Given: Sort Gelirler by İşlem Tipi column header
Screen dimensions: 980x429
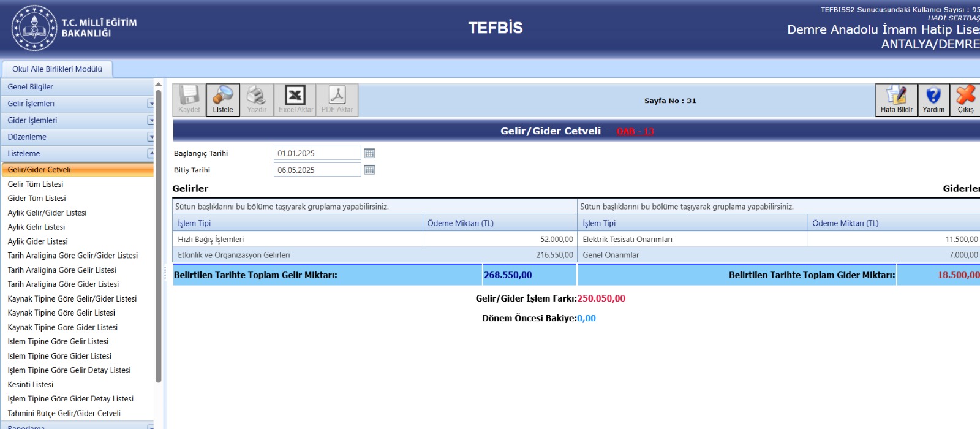Looking at the screenshot, I should [x=194, y=223].
